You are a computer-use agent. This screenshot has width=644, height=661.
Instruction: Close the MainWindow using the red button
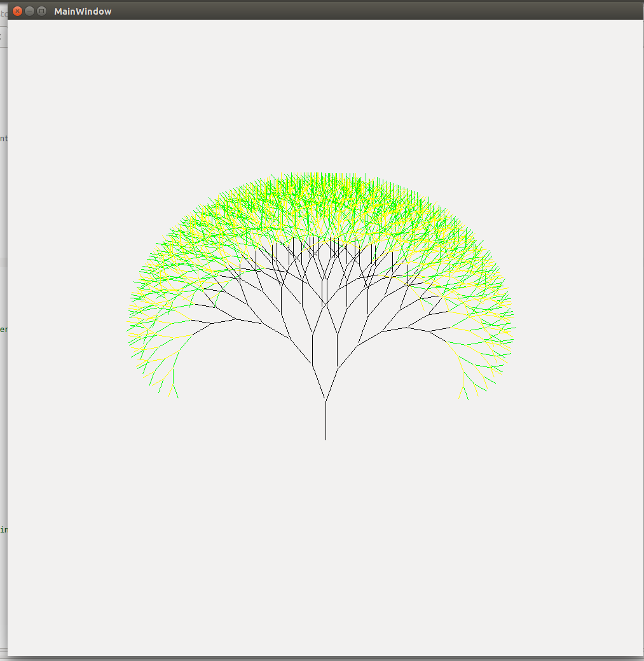(18, 11)
